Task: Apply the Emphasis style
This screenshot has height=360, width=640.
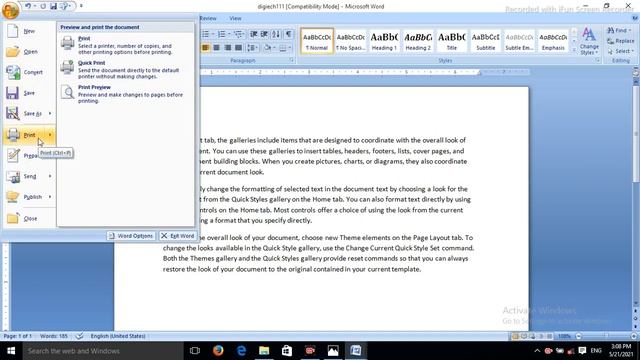Action: (553, 41)
